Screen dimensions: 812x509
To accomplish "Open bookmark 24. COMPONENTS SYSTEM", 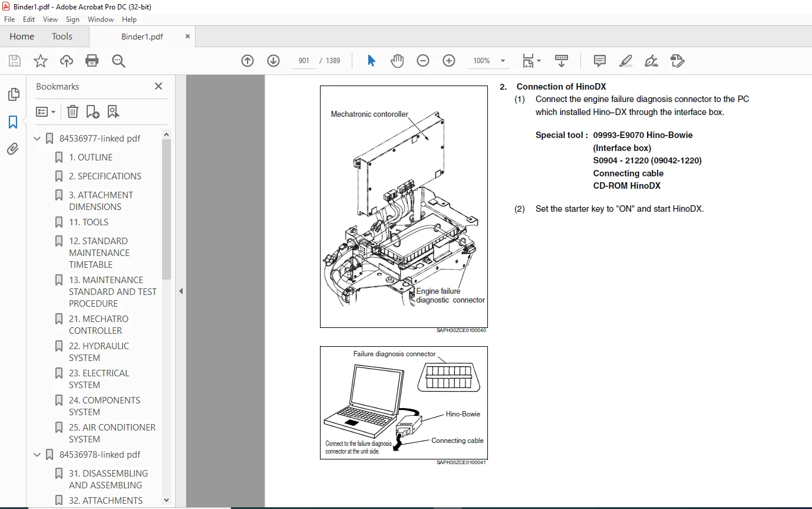I will click(104, 406).
